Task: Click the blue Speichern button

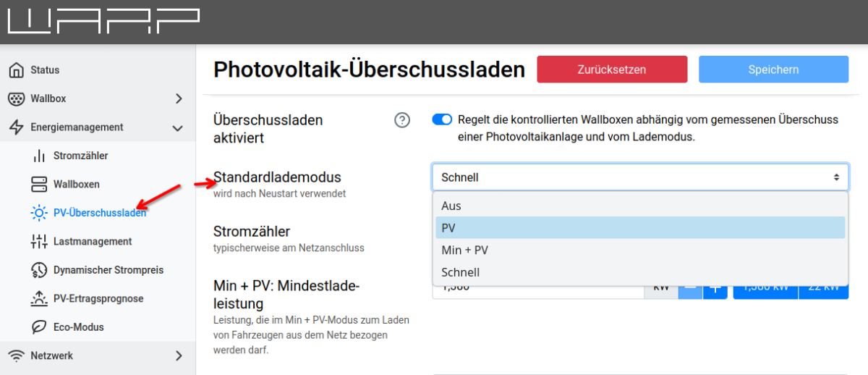Action: [x=773, y=69]
